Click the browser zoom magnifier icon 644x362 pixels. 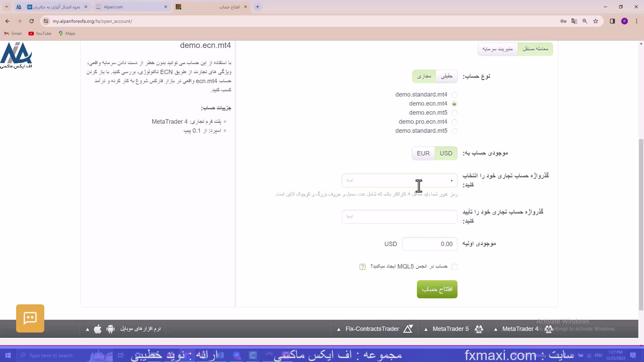click(585, 21)
